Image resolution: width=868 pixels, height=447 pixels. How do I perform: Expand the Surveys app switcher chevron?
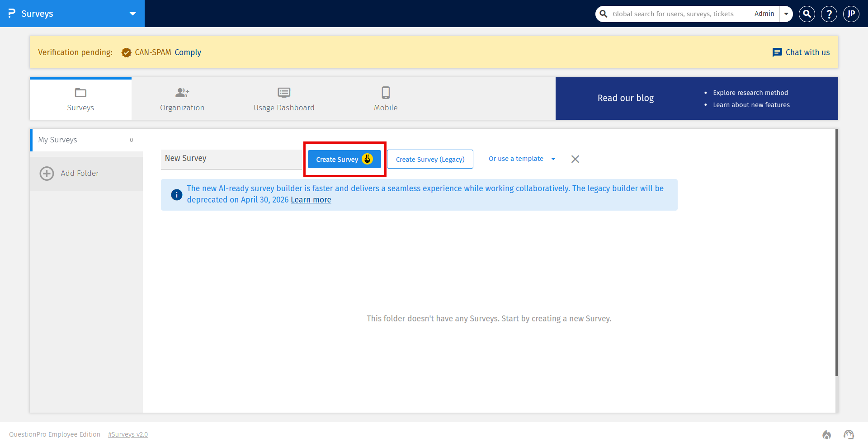coord(132,14)
